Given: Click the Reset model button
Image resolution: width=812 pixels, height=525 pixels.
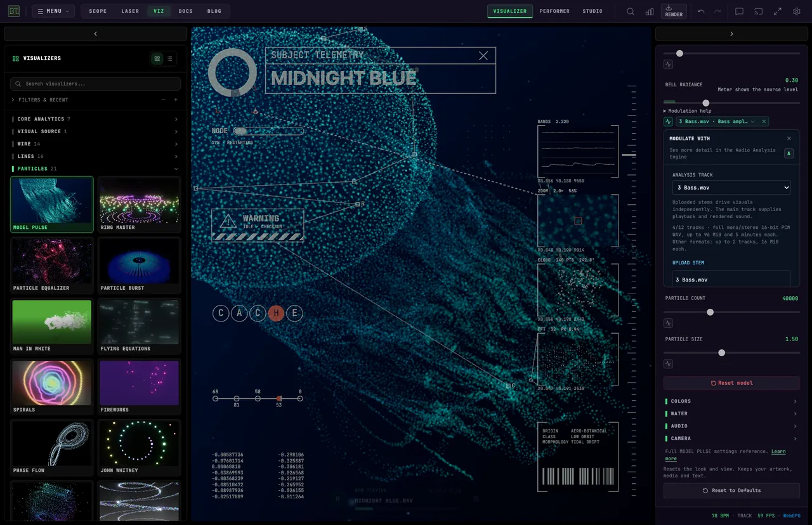Looking at the screenshot, I should 731,383.
